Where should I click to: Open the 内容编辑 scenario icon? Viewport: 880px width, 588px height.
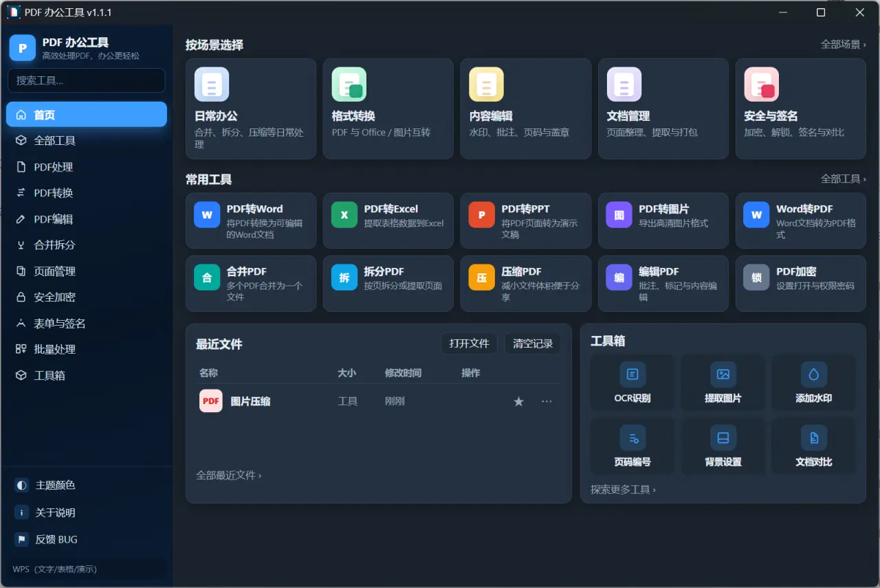487,84
